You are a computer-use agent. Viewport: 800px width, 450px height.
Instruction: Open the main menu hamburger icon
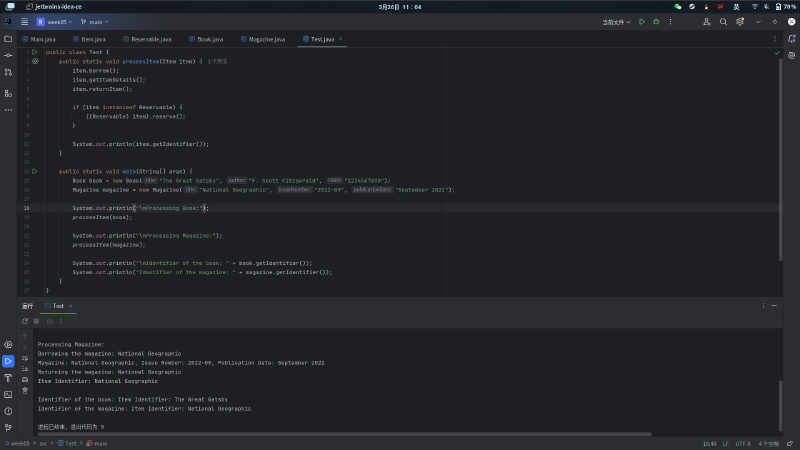pos(24,22)
